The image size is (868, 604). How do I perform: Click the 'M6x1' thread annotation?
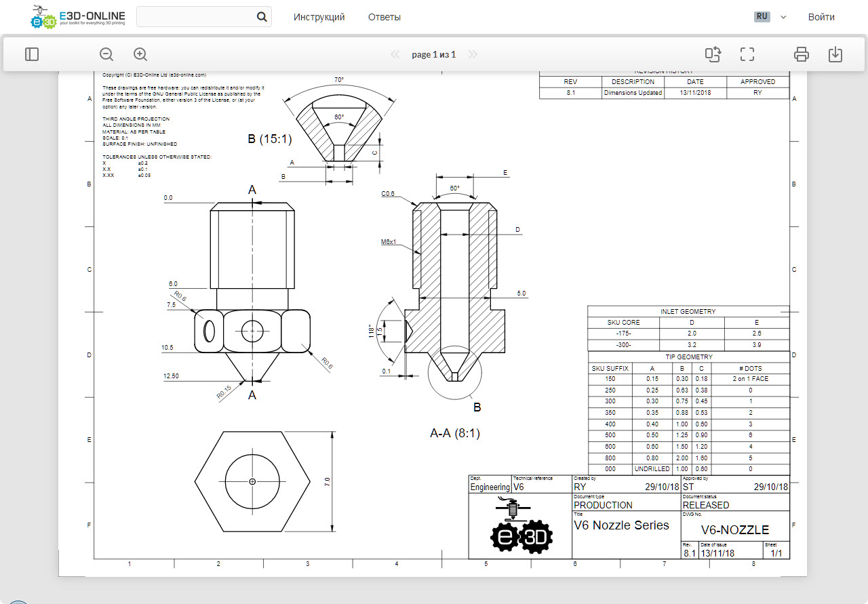tap(388, 241)
